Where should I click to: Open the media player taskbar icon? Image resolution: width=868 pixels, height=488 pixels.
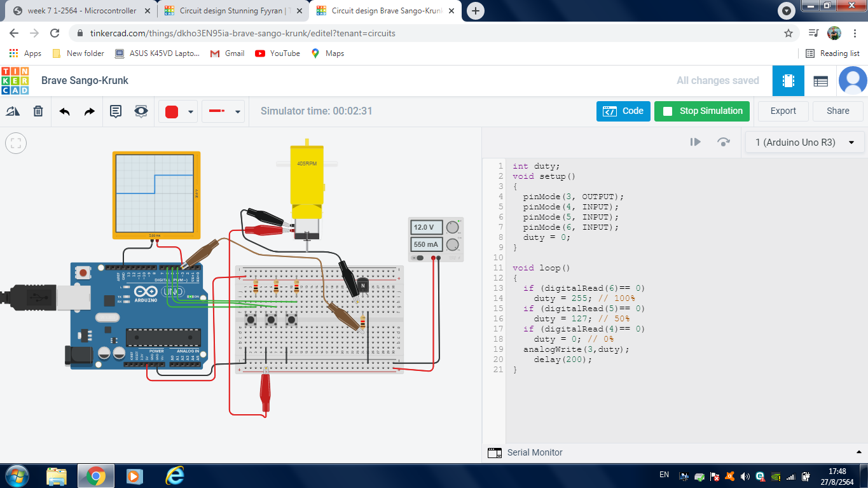pyautogui.click(x=134, y=475)
